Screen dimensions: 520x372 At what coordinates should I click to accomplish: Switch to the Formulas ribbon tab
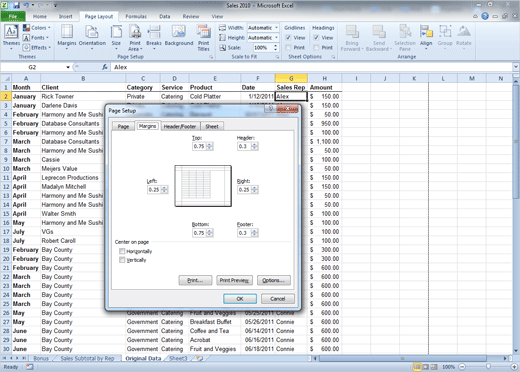[136, 16]
